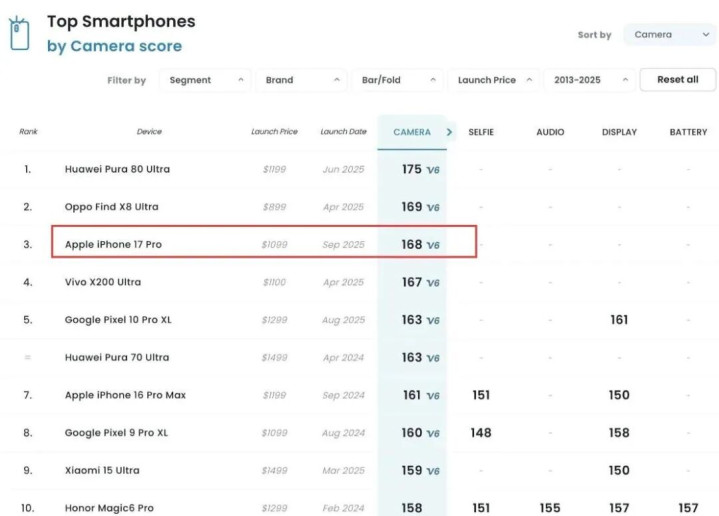Click audio score 155 for Honor Magic6 Pro
Viewport: 719px width, 516px height.
[x=550, y=508]
